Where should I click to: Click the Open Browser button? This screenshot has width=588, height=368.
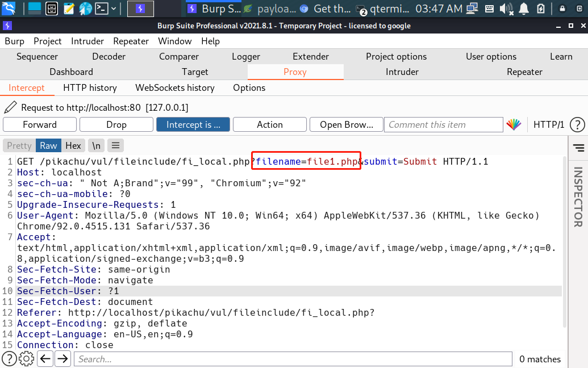[347, 124]
